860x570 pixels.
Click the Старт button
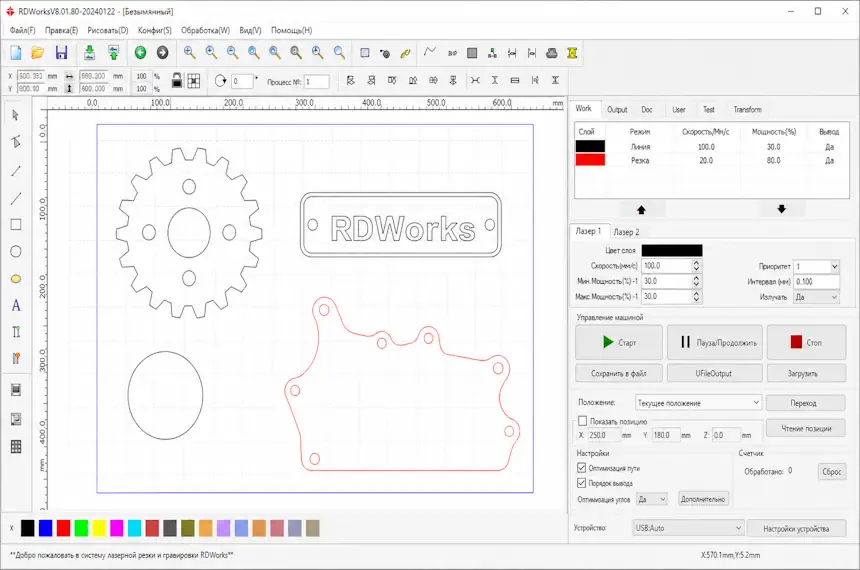(619, 342)
